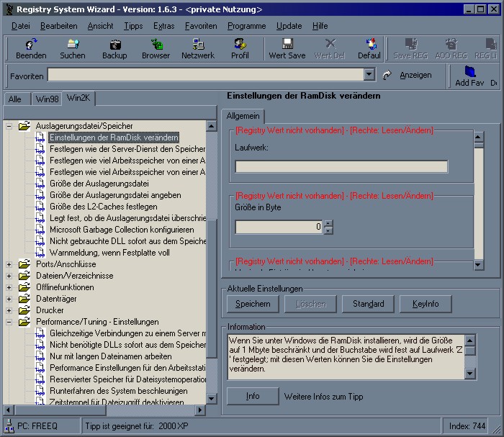Click the Save REG icon
Viewport: 504px width, 437px height.
(411, 44)
